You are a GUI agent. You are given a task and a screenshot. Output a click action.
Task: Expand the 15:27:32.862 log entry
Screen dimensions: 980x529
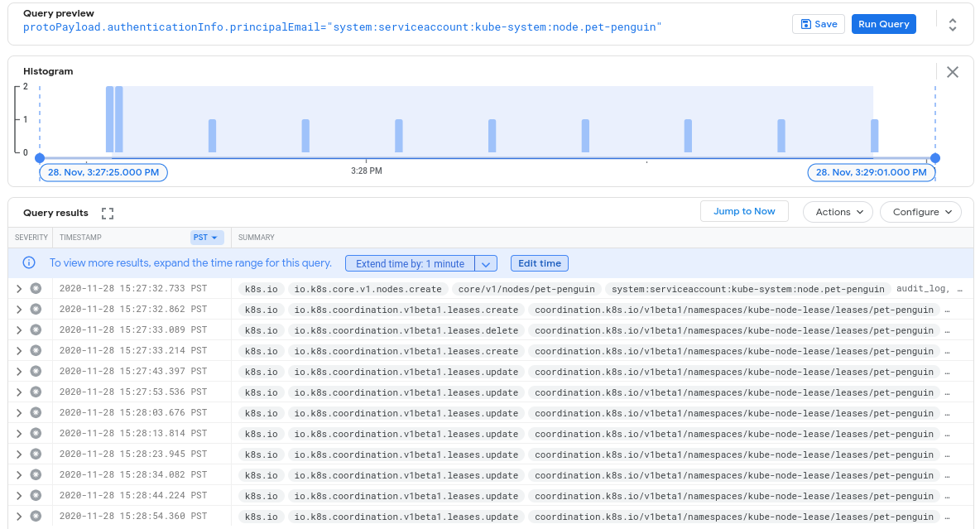click(19, 310)
